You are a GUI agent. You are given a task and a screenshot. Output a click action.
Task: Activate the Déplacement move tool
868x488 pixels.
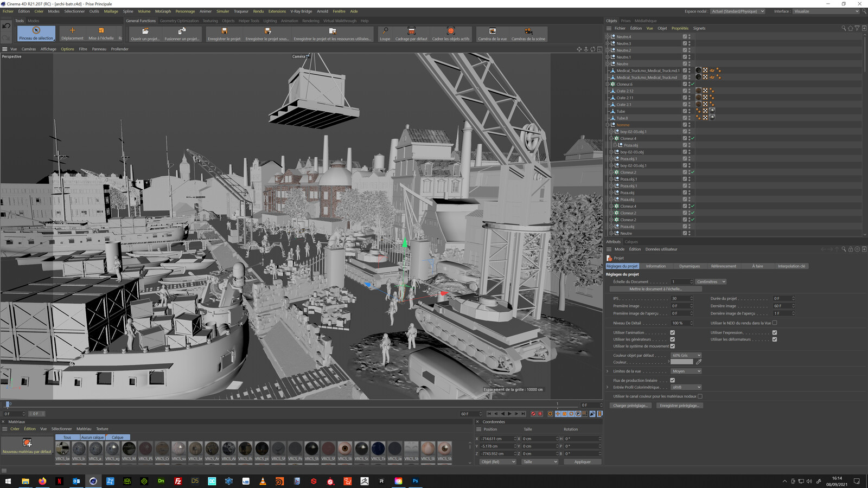(x=72, y=34)
